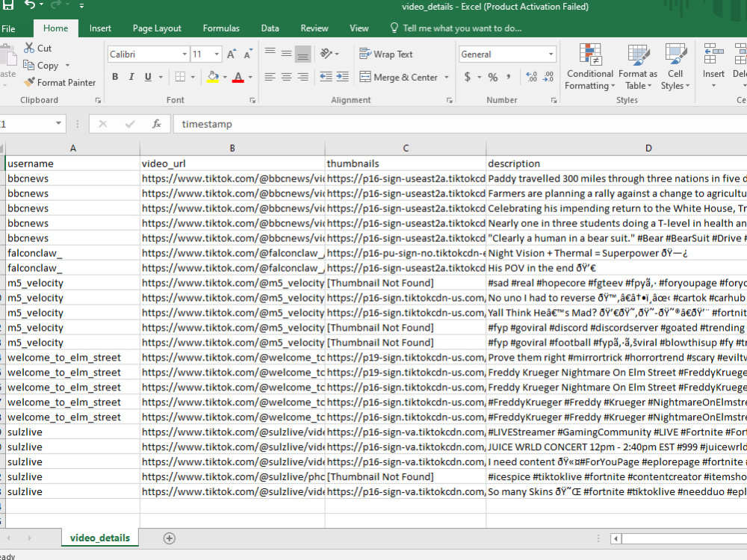The image size is (747, 560).
Task: Undo the last action
Action: pyautogui.click(x=30, y=4)
